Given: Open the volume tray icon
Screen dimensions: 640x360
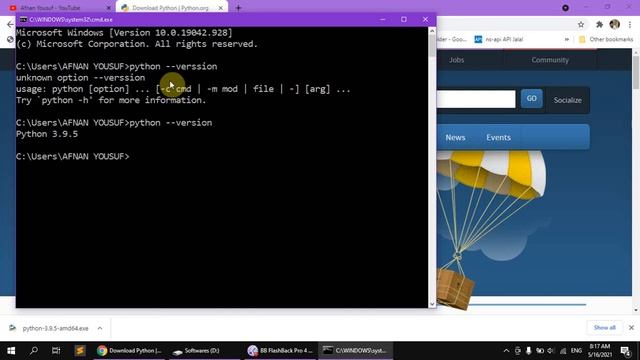Looking at the screenshot, I should point(551,351).
